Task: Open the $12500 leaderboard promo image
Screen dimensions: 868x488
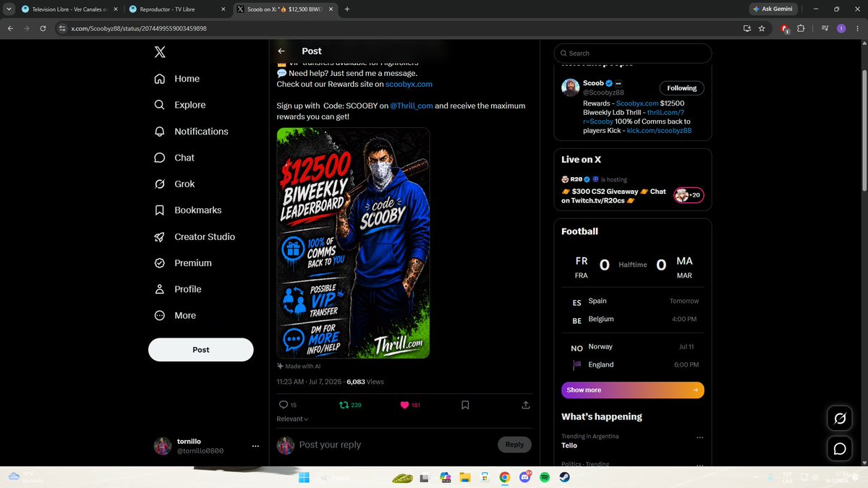Action: coord(353,243)
